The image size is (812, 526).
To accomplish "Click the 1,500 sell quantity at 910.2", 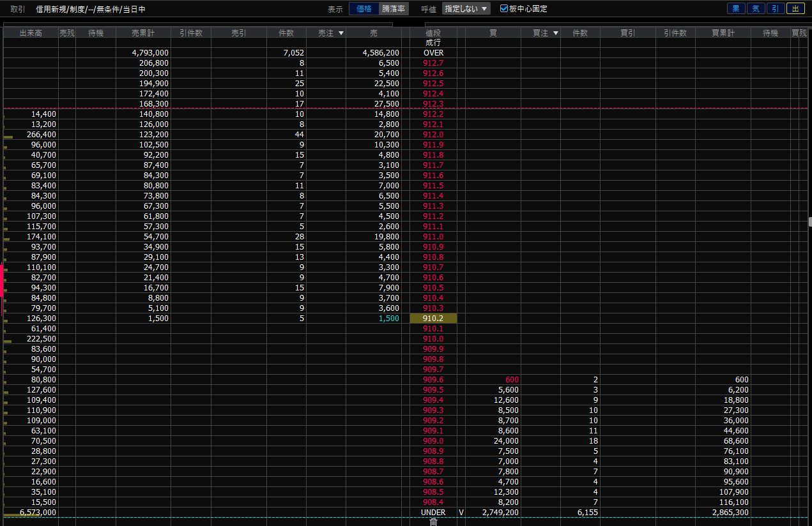I will pos(388,319).
